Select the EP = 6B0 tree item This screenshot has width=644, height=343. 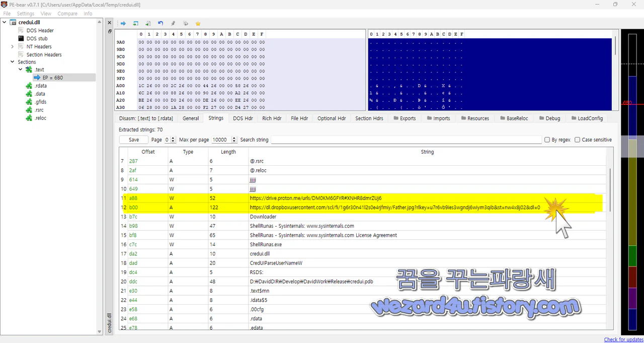[53, 78]
